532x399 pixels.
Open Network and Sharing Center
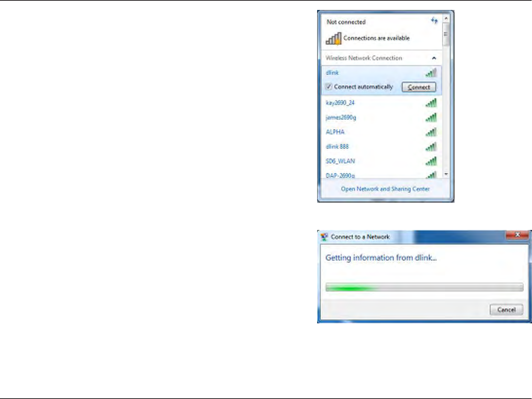(385, 189)
